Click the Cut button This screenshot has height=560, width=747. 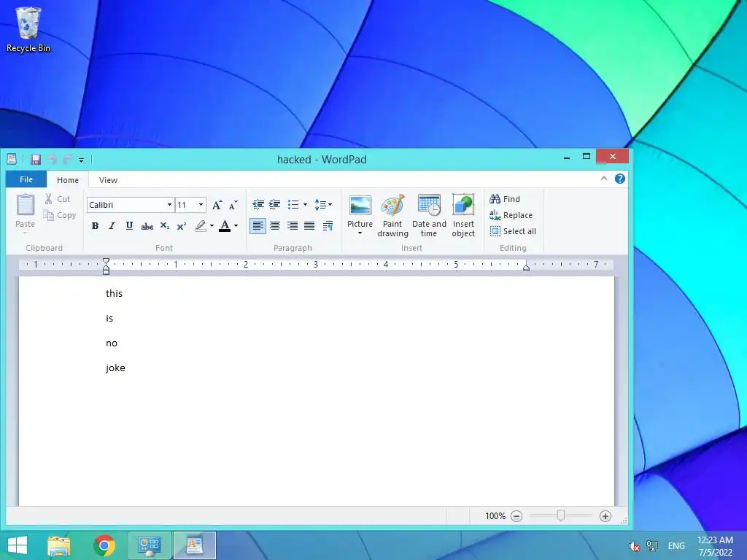pos(58,199)
